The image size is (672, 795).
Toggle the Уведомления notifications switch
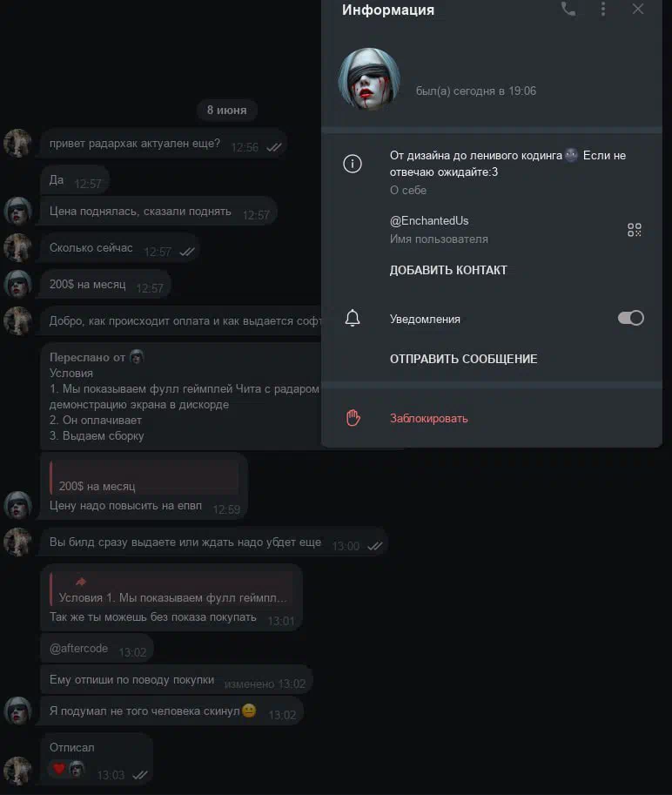630,318
